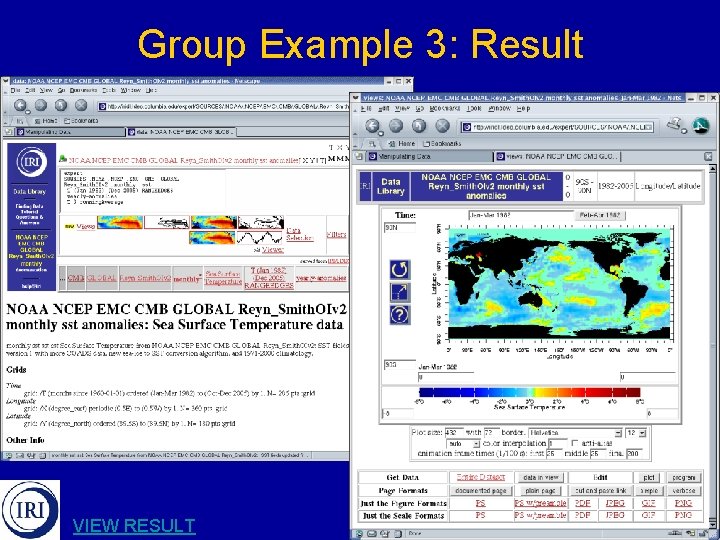Click the Filters link in rear window
720x540 pixels.
tap(336, 234)
